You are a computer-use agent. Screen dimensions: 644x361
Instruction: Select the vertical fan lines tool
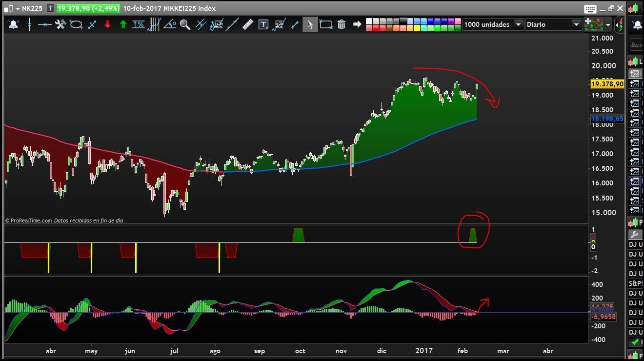point(154,24)
